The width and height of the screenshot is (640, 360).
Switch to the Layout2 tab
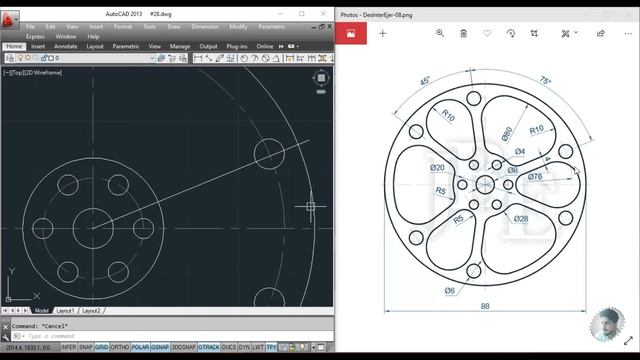(91, 311)
